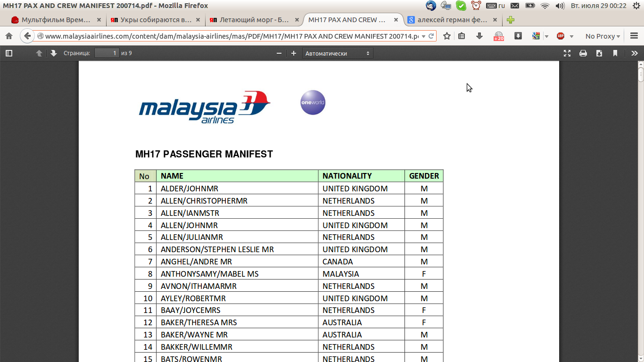Zoom out of the PDF document
This screenshot has width=644, height=362.
pos(279,53)
